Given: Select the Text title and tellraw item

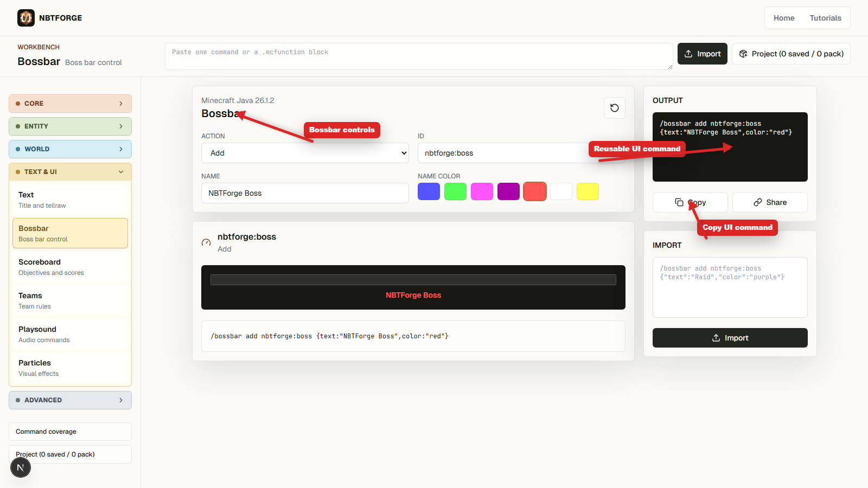Looking at the screenshot, I should click(x=70, y=200).
